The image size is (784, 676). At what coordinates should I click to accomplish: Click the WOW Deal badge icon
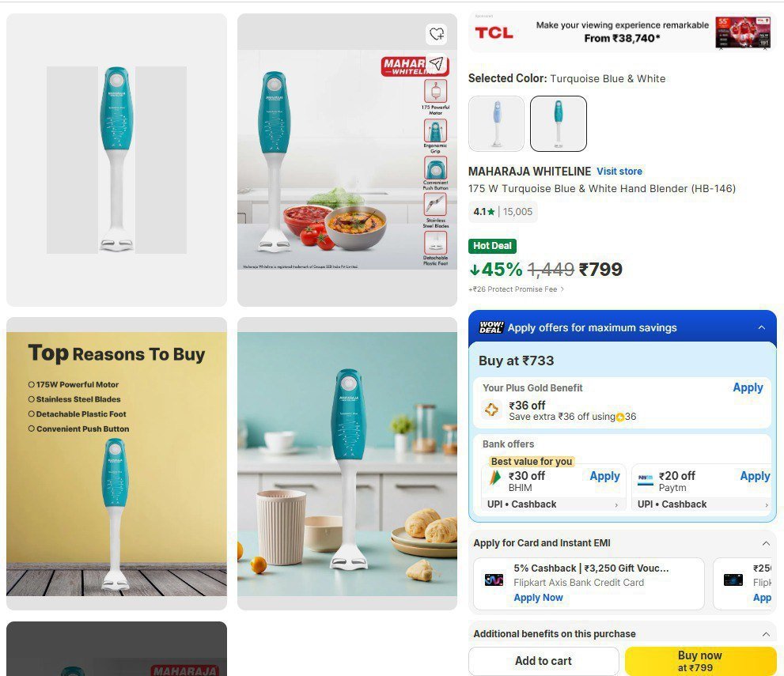pyautogui.click(x=491, y=327)
